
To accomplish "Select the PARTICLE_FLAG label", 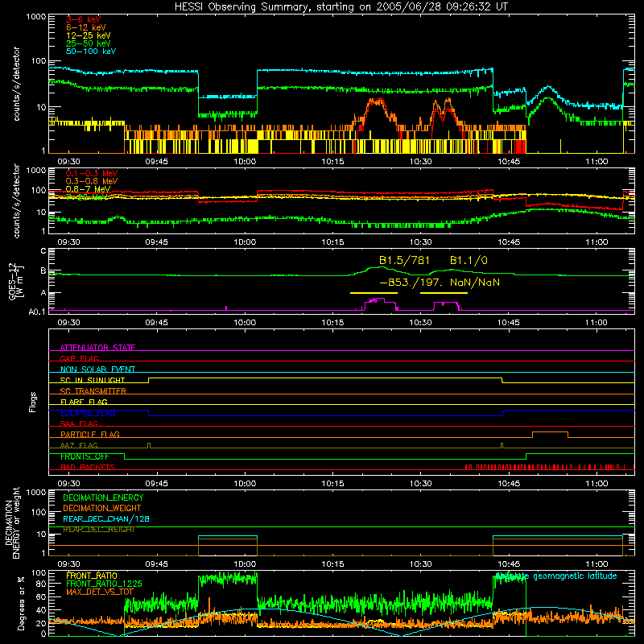I will click(x=90, y=434).
